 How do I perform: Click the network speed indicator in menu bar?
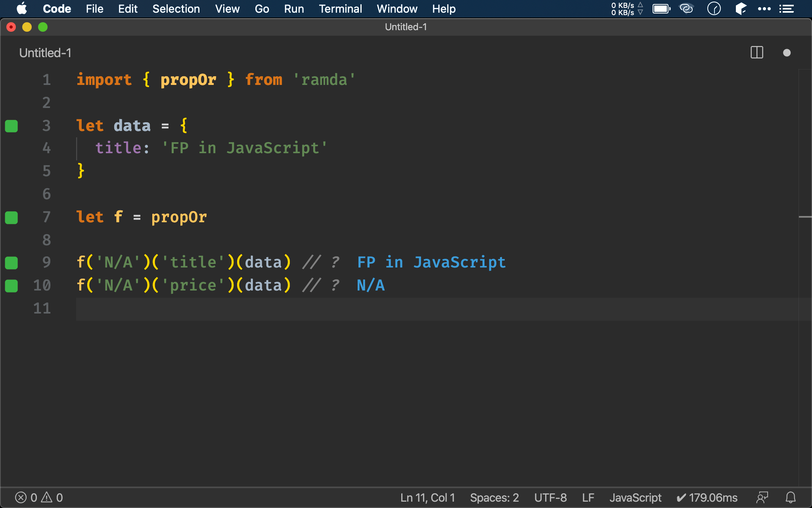click(x=627, y=9)
